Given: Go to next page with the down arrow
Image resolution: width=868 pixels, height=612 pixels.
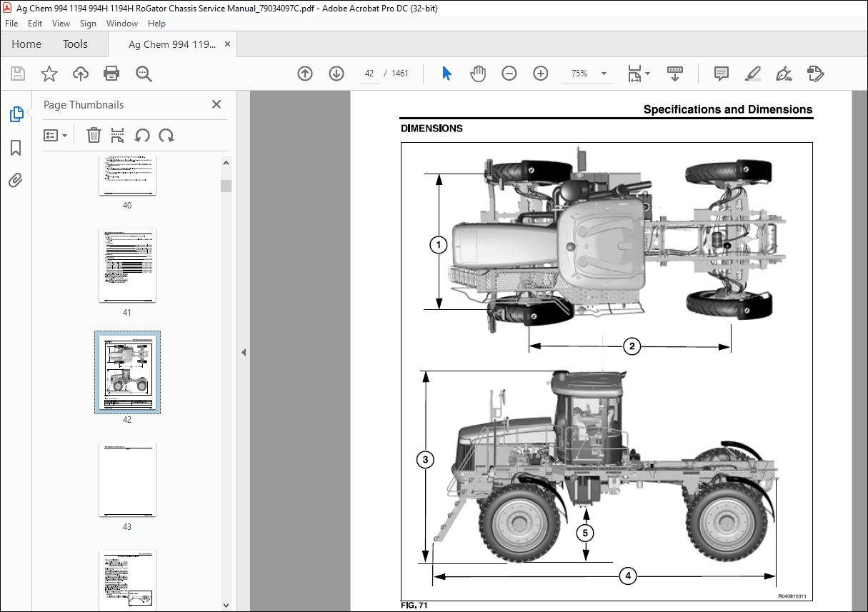Looking at the screenshot, I should (336, 74).
